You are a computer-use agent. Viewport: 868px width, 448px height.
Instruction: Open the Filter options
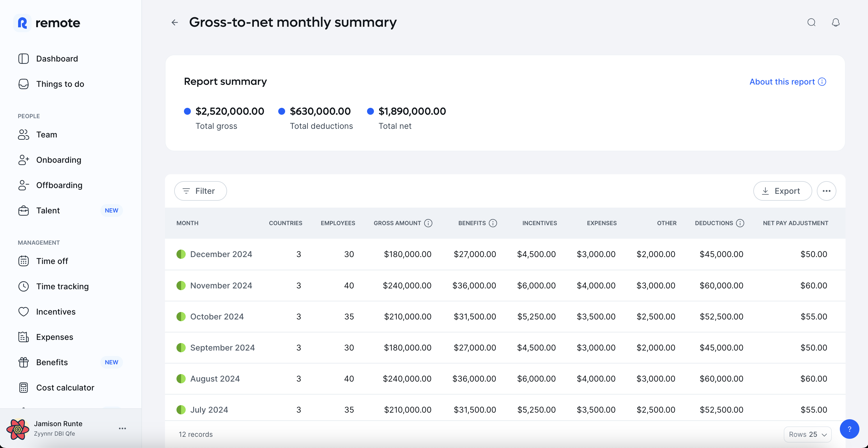coord(200,191)
